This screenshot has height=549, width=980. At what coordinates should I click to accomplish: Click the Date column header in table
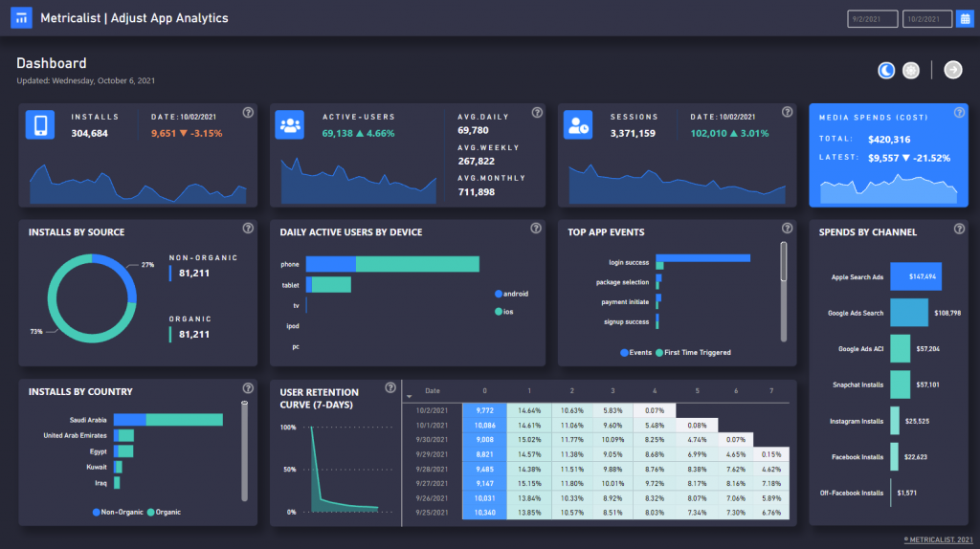[433, 391]
